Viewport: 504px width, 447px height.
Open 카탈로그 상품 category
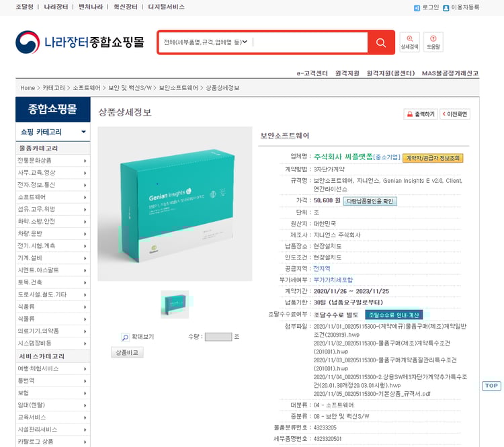pos(52,442)
